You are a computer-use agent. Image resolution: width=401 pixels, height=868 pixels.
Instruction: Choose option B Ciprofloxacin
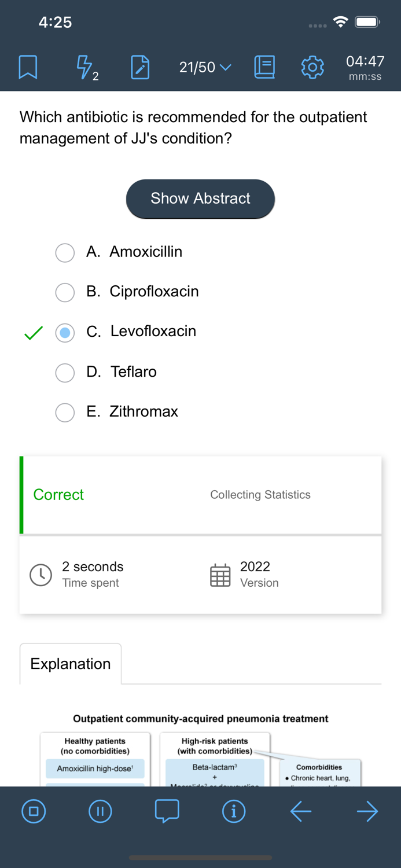pyautogui.click(x=65, y=293)
